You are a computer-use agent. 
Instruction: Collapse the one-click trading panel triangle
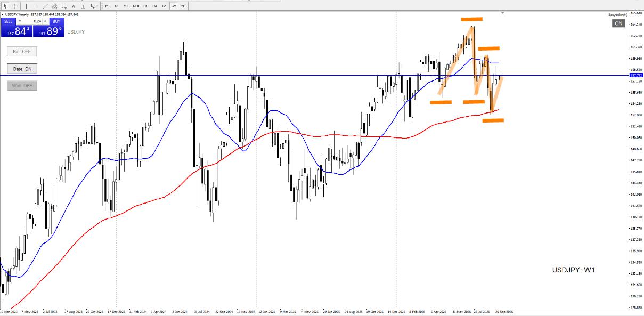pyautogui.click(x=2, y=14)
